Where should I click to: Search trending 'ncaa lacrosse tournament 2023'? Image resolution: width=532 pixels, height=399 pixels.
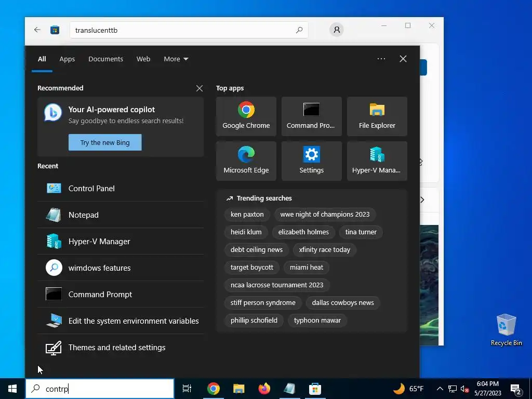[277, 285]
